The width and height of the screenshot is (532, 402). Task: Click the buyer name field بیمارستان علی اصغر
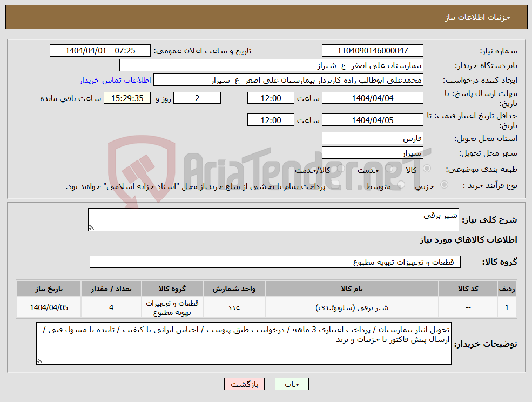[x=271, y=65]
